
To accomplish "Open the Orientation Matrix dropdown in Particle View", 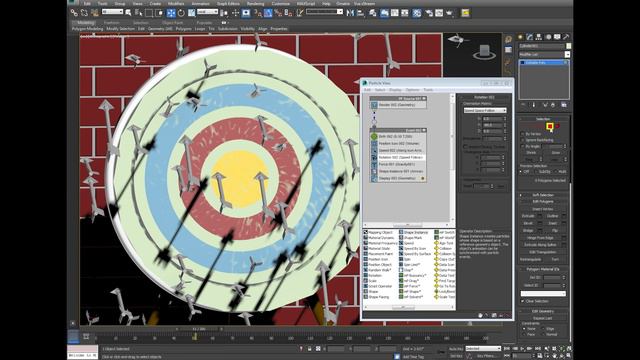I will click(485, 110).
